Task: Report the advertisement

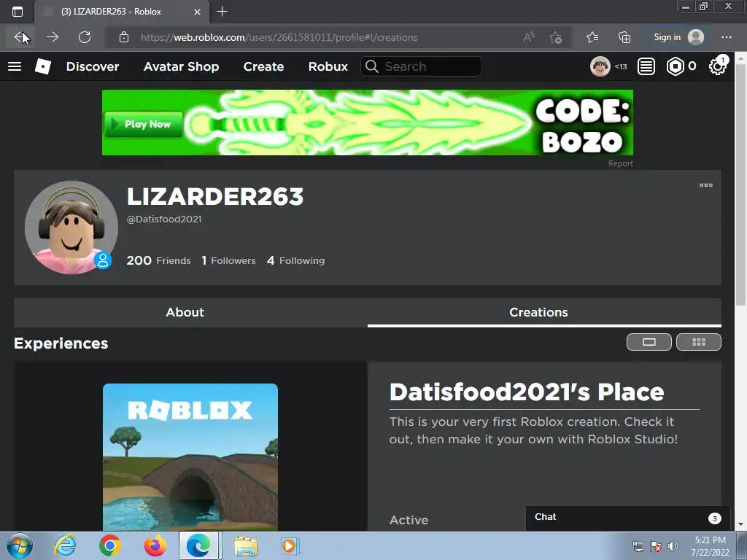Action: [620, 163]
